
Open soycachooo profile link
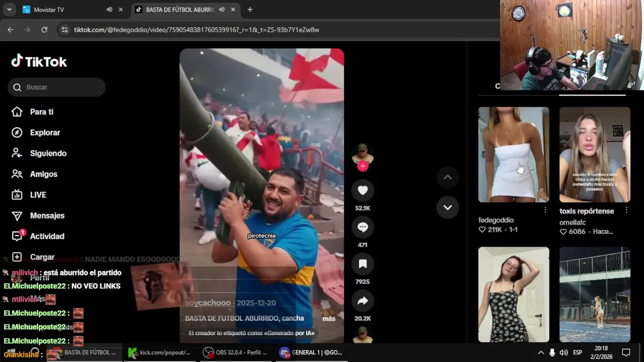tap(208, 303)
